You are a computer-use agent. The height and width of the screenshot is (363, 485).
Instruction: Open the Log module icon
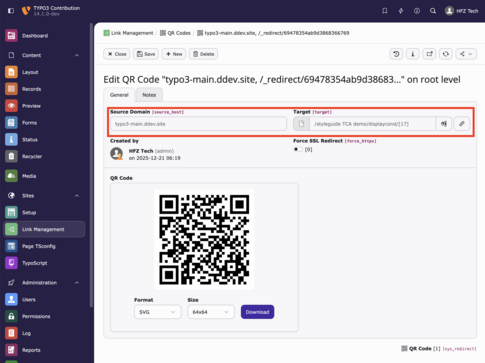(x=11, y=333)
